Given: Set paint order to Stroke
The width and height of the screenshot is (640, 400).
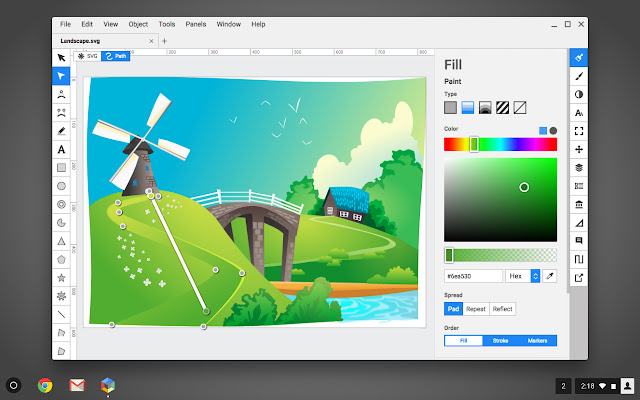Looking at the screenshot, I should pyautogui.click(x=500, y=340).
